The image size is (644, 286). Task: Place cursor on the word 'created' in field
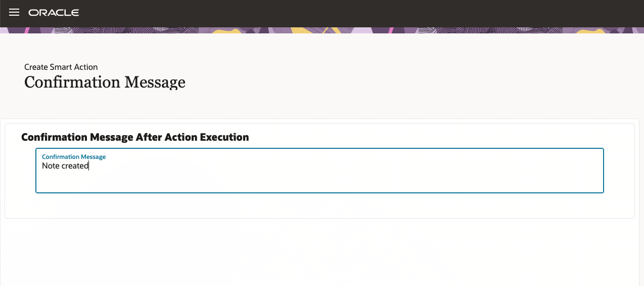pos(75,166)
